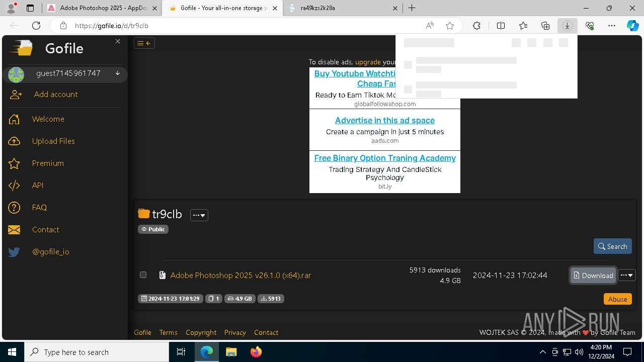The image size is (644, 362).
Task: Click the API code brackets icon
Action: (14, 186)
